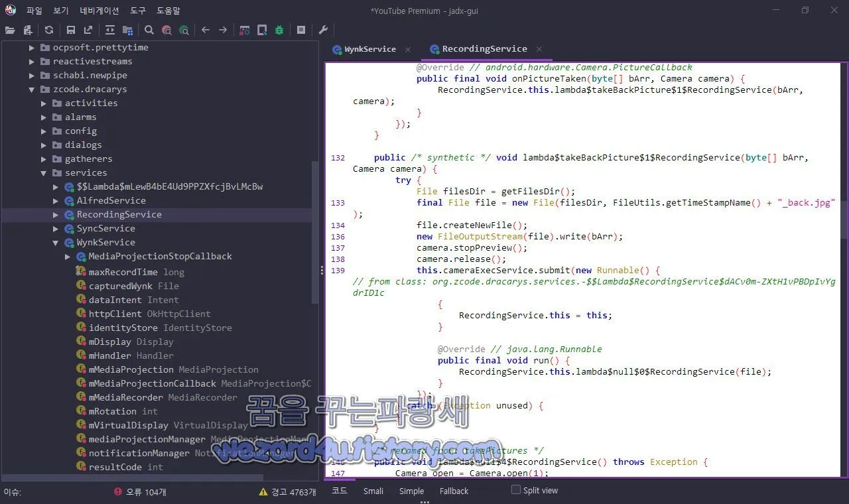Click the save floppy disk toolbar icon
The height and width of the screenshot is (504, 849).
pos(71,30)
